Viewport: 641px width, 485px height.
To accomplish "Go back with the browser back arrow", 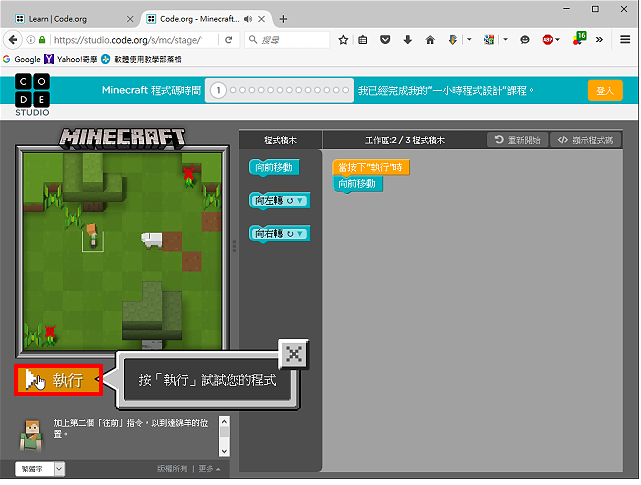I will coord(13,40).
